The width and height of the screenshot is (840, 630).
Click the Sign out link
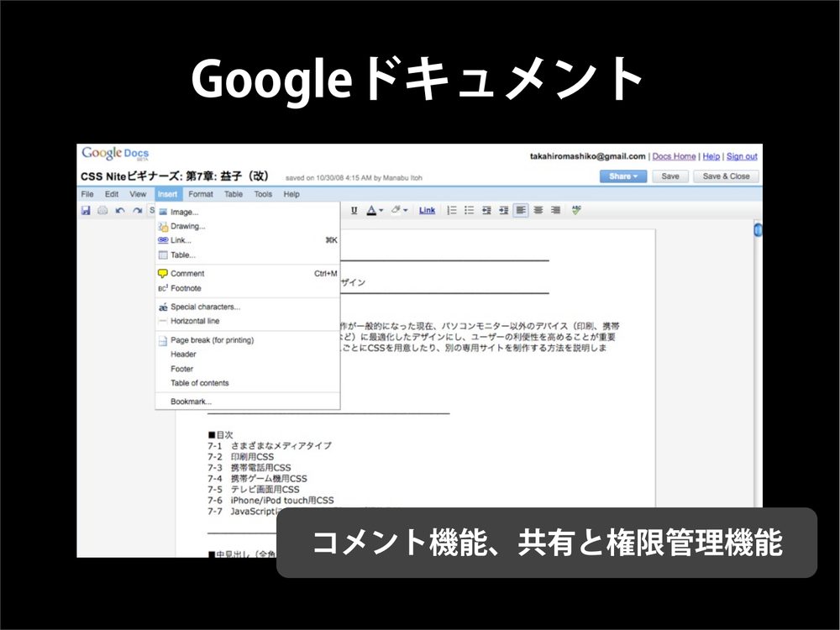point(742,156)
